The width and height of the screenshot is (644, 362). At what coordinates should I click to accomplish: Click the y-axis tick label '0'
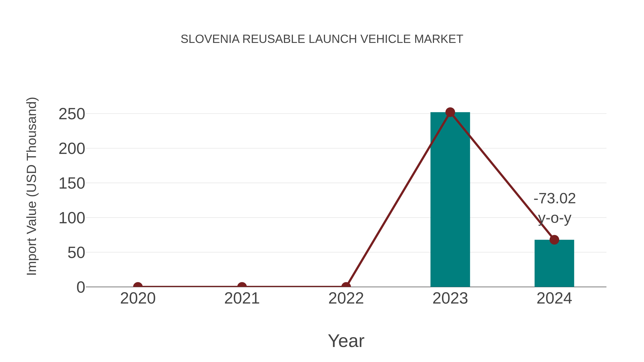[81, 287]
